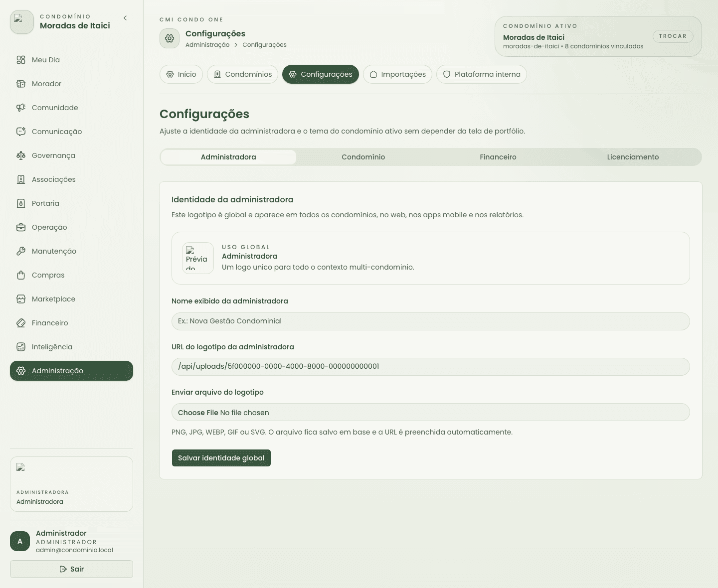Click the Nome exibido da administradora field
The height and width of the screenshot is (588, 718).
[431, 321]
